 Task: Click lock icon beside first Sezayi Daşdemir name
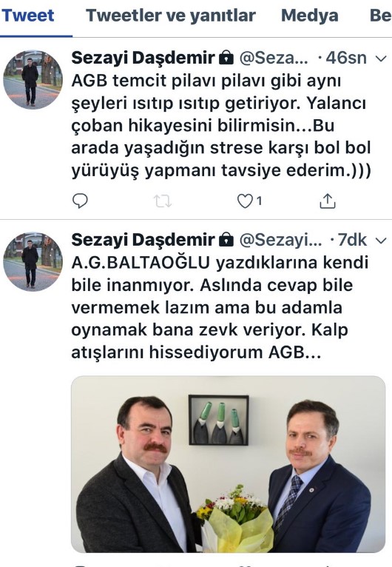coord(226,58)
